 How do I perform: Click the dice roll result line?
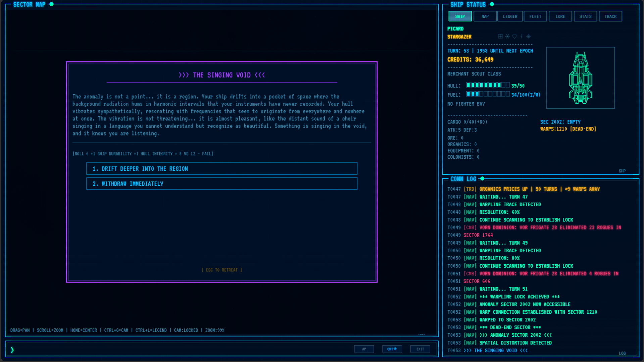[x=143, y=154]
